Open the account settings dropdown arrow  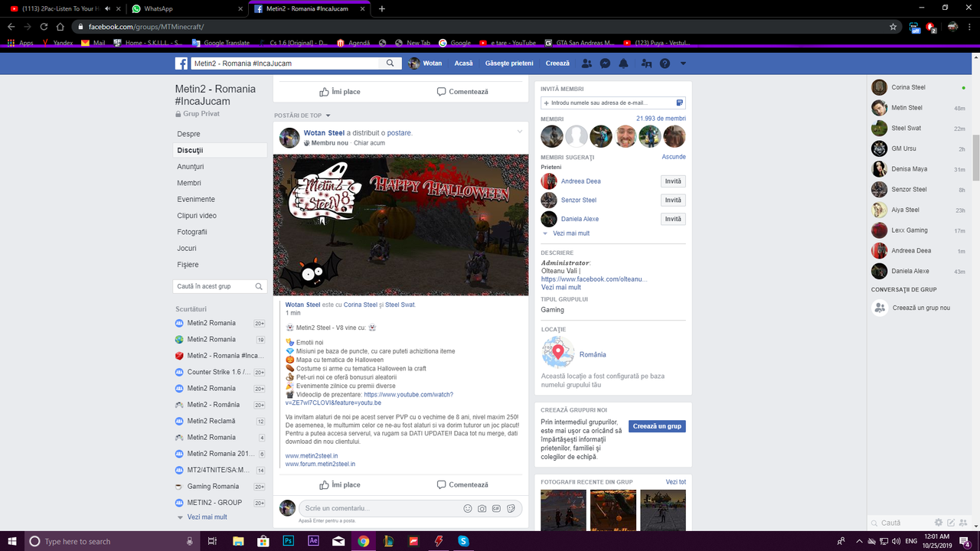(x=683, y=64)
